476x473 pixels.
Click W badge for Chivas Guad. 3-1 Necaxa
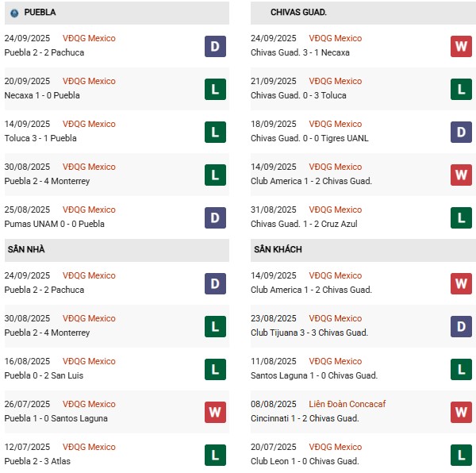(x=461, y=47)
